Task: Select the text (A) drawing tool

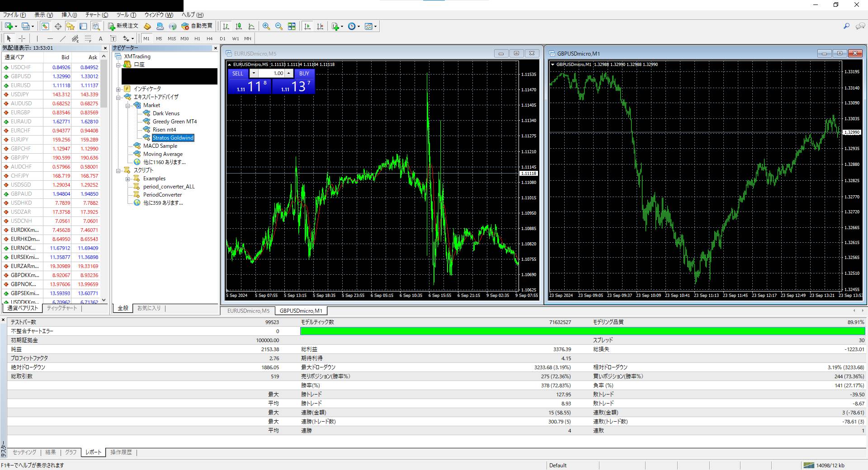Action: (100, 38)
